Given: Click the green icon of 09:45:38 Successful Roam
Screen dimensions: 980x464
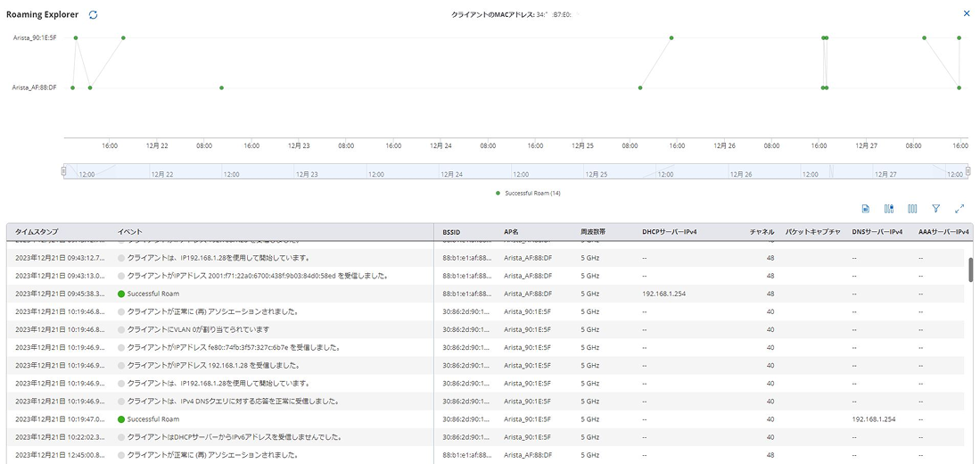Looking at the screenshot, I should pyautogui.click(x=121, y=294).
